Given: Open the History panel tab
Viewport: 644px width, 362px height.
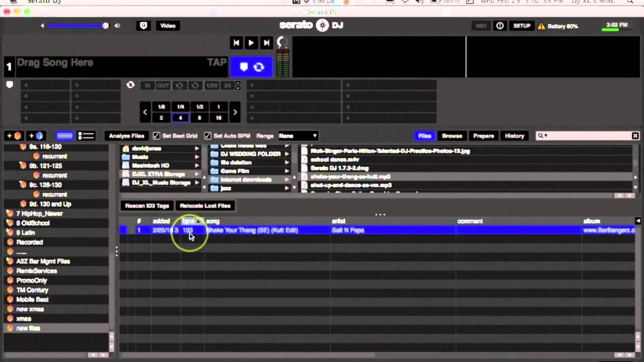Looking at the screenshot, I should click(x=514, y=136).
